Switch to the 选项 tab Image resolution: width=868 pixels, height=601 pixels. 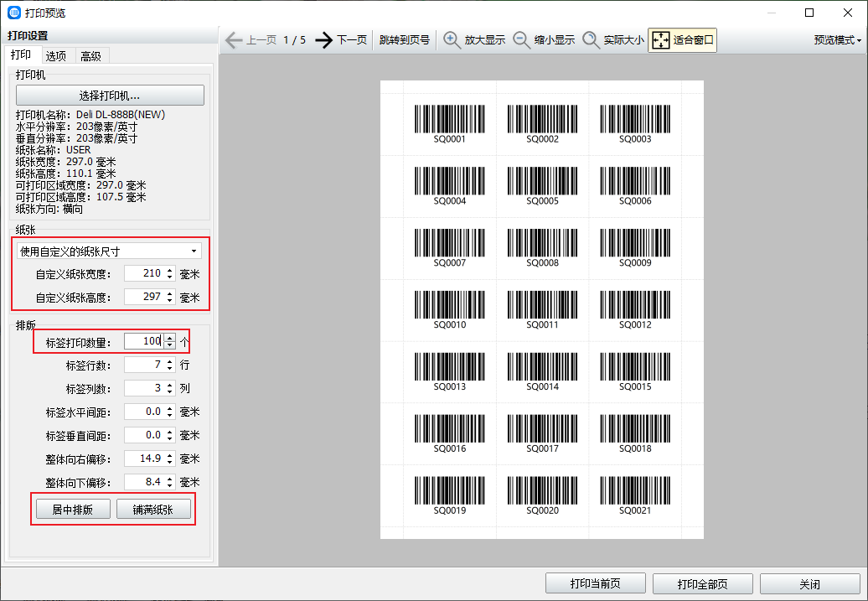pos(56,56)
